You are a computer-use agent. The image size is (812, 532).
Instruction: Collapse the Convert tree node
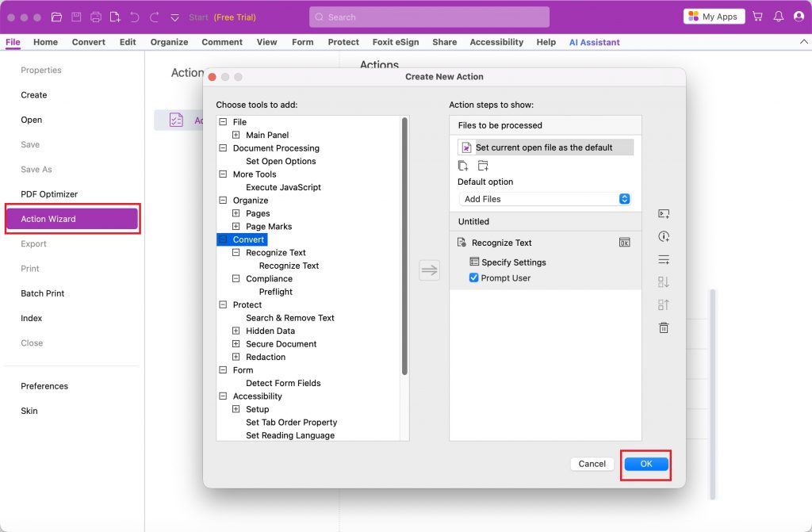[223, 239]
